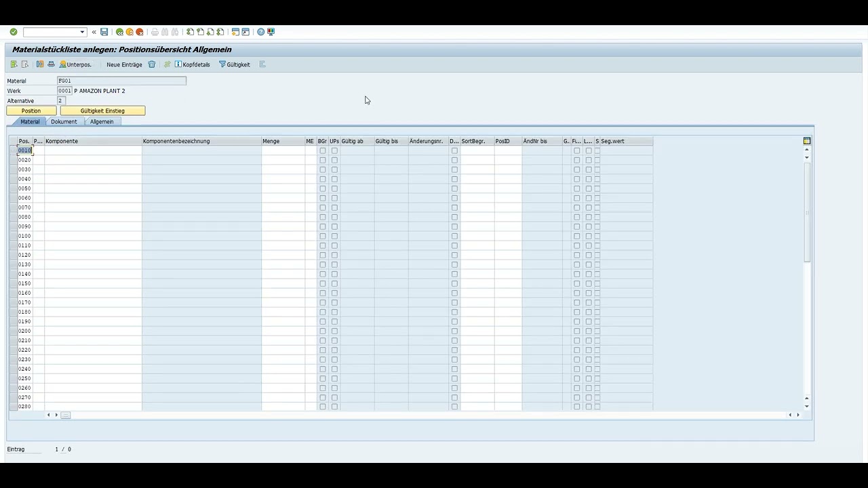This screenshot has width=868, height=488.
Task: Click left arrow of bottom-left horizontal scrollbar
Action: click(48, 415)
